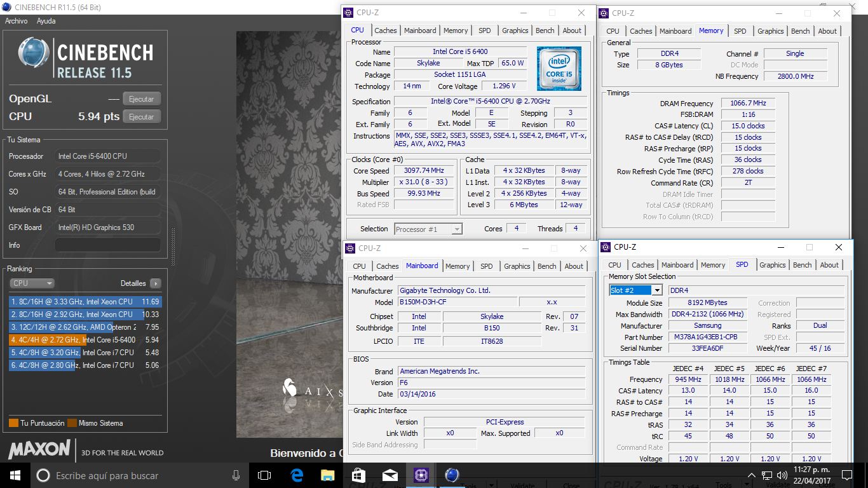
Task: Switch to Cinebench via taskbar icon
Action: point(452,475)
